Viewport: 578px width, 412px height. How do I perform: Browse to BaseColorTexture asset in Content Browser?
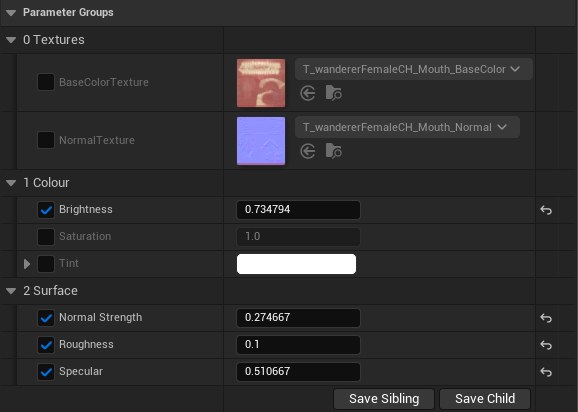334,93
